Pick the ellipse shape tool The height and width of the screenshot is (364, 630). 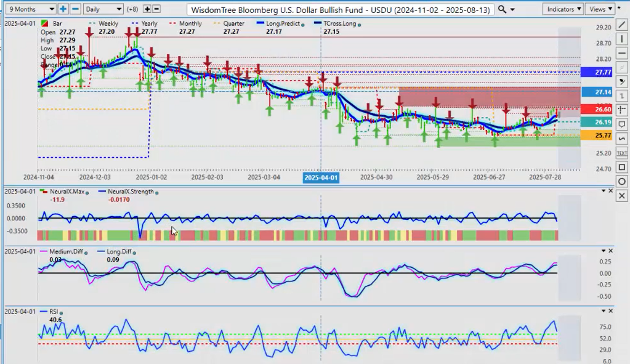point(622,181)
